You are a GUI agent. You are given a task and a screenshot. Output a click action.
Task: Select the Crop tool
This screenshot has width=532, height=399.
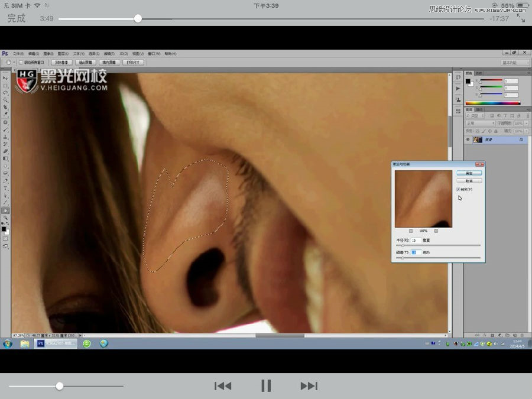tap(5, 107)
